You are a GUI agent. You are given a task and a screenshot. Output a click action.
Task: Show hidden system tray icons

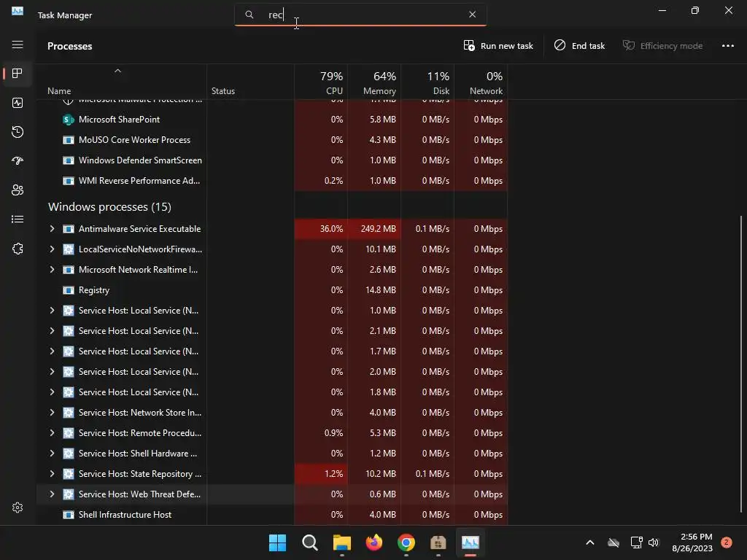pos(589,542)
